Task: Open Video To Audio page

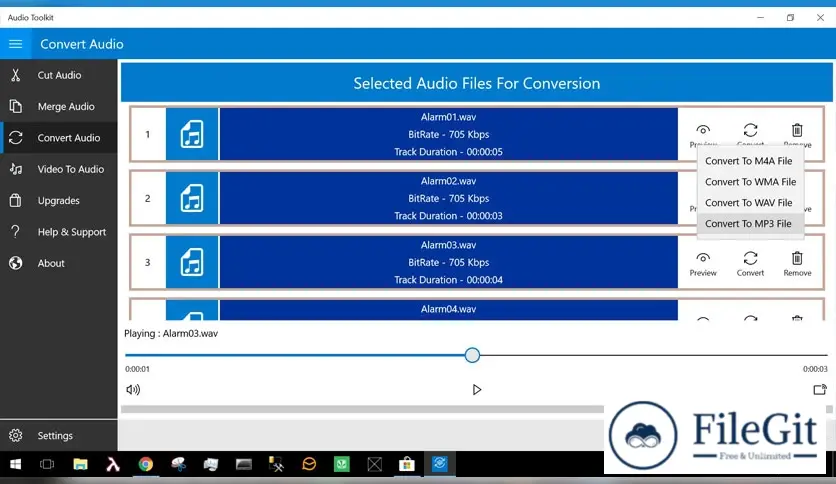Action: pyautogui.click(x=59, y=169)
